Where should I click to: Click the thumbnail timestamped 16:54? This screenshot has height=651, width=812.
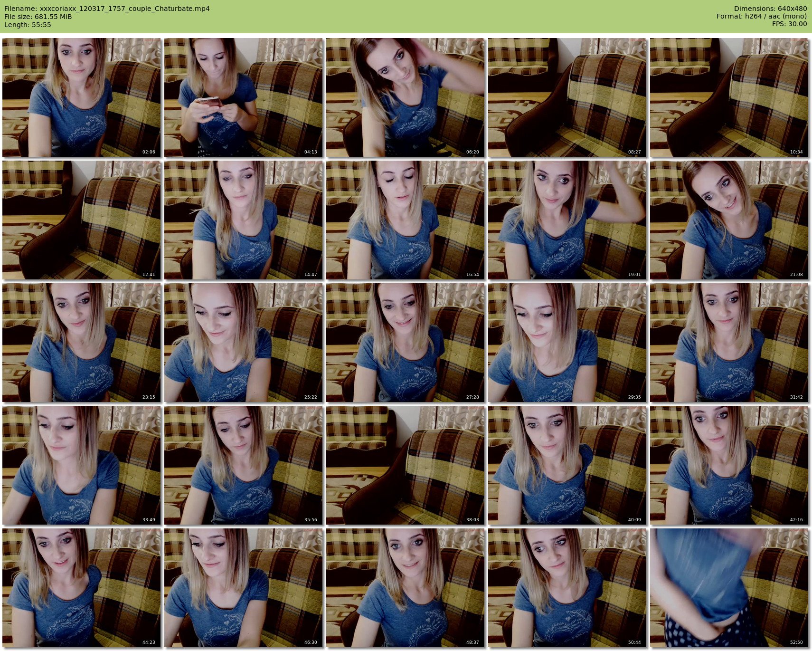point(405,220)
